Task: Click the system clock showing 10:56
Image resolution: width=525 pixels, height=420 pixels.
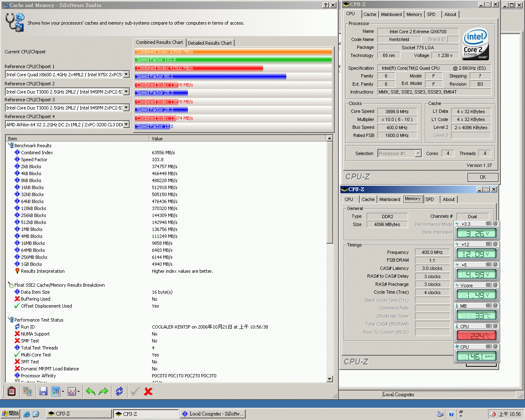Action: tap(510, 414)
